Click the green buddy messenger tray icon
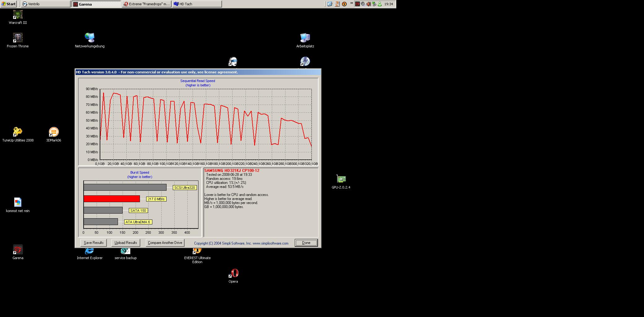The width and height of the screenshot is (644, 317). coord(380,4)
